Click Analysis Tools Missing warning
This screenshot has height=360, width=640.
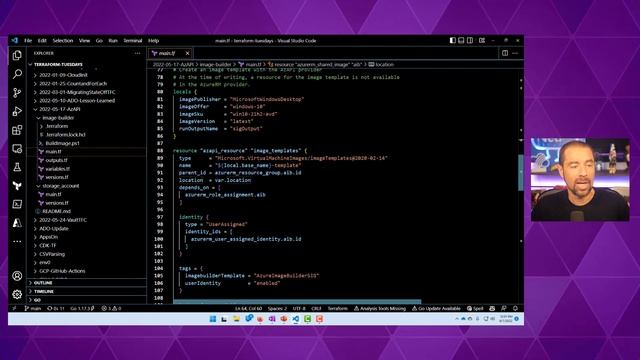380,309
